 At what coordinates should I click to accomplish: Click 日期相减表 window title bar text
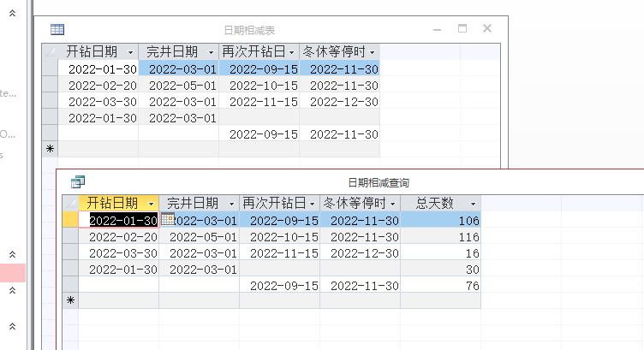pyautogui.click(x=249, y=30)
